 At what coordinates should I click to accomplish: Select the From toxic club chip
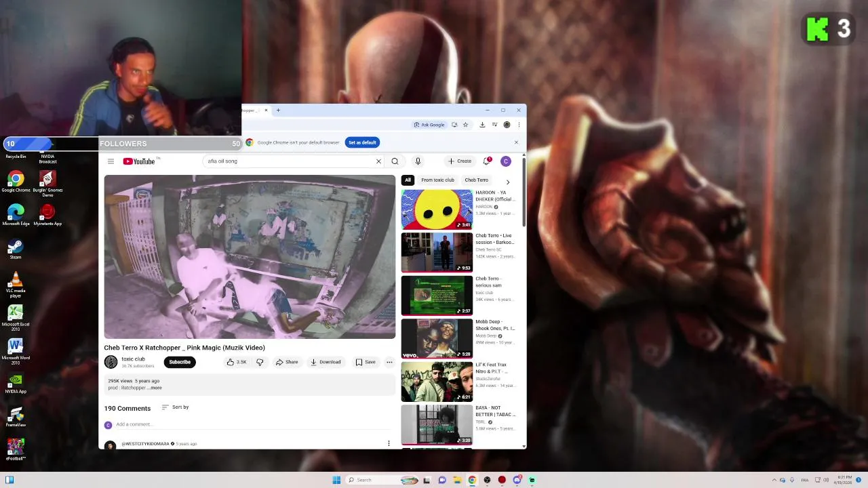coord(437,180)
